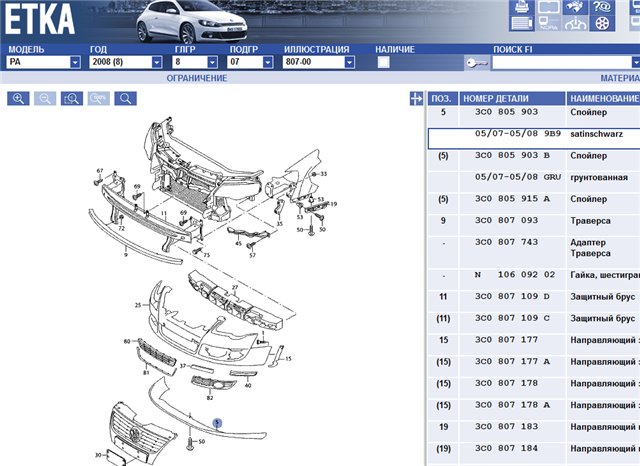
Task: Click the highlighted position 5 marker in diagram
Action: (217, 424)
